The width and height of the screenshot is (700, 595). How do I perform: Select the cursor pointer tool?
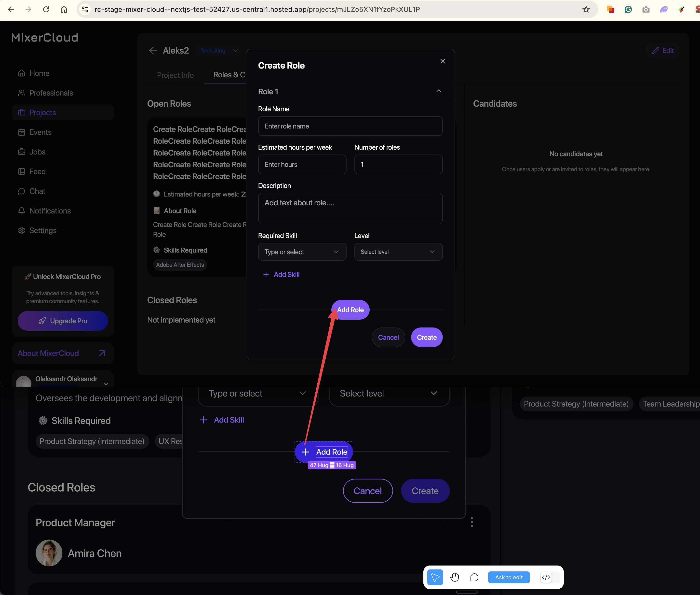[435, 578]
